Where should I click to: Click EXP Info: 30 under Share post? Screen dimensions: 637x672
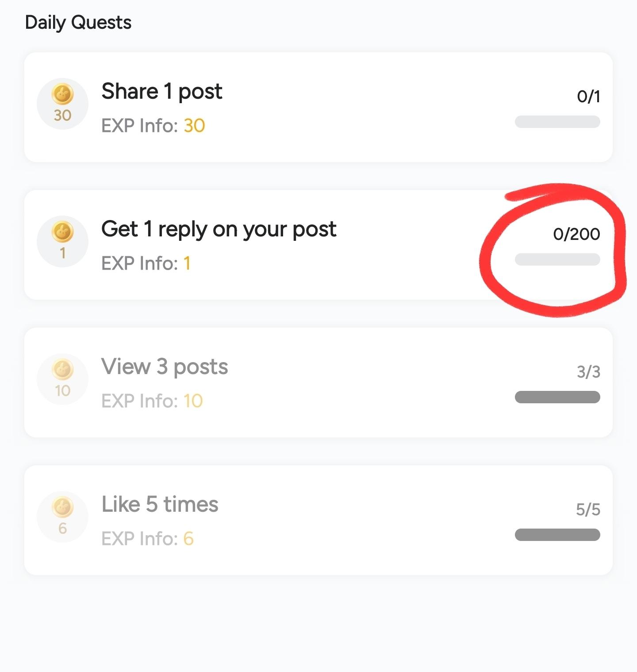(x=153, y=126)
